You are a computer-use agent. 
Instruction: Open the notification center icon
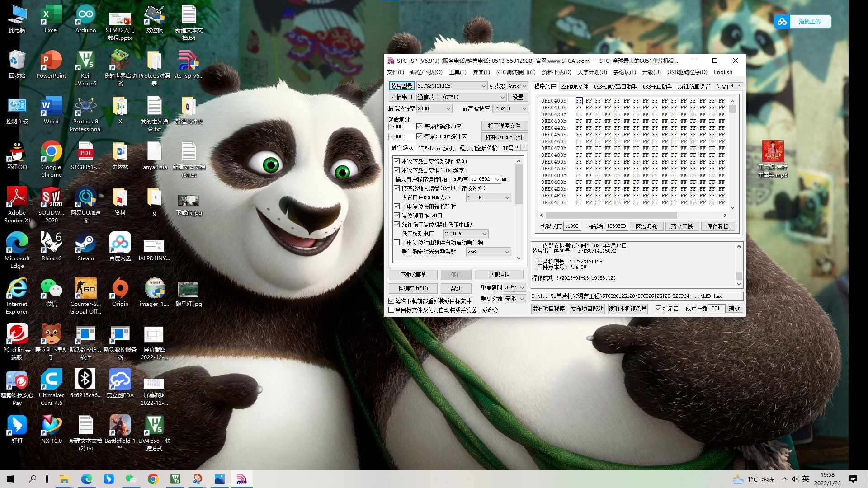pyautogui.click(x=853, y=479)
